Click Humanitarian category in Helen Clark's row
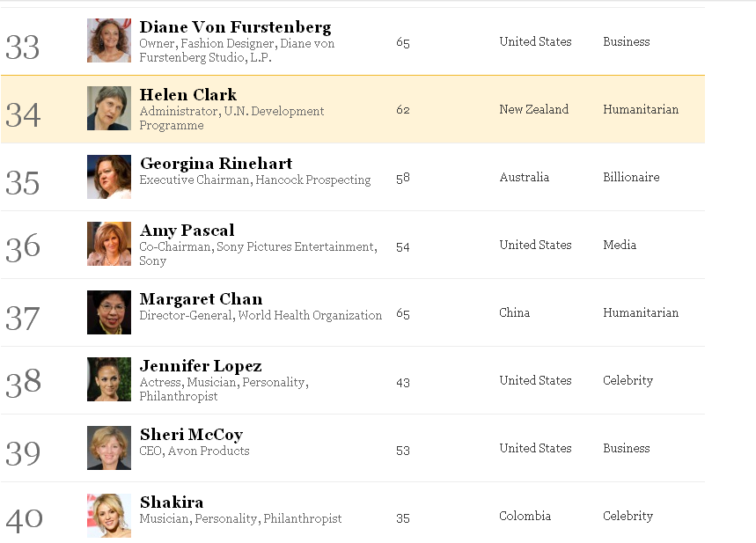 point(641,109)
